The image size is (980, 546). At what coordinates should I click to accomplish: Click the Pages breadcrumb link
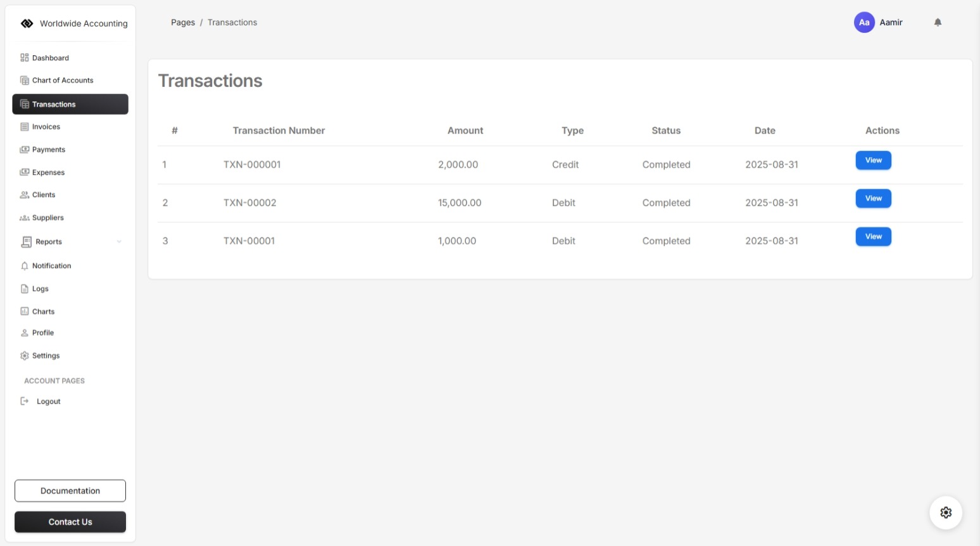[x=183, y=22]
